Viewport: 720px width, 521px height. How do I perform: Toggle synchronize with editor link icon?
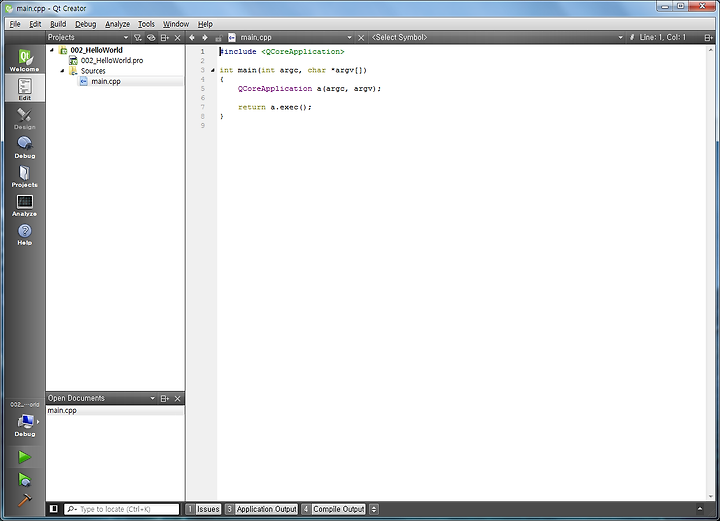point(151,38)
